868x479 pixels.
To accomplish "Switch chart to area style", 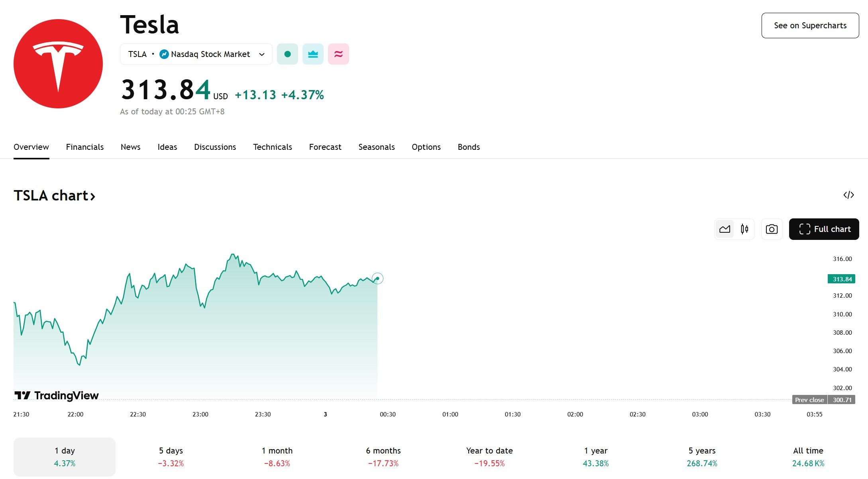I will [x=725, y=229].
